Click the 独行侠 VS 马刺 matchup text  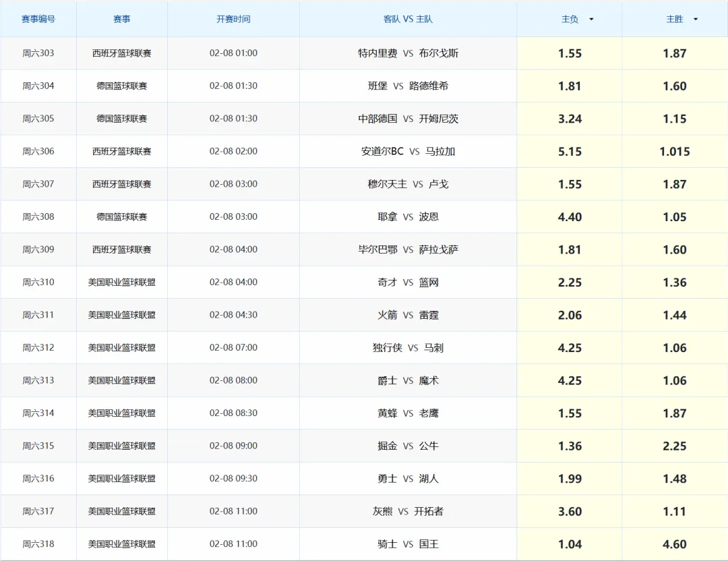tap(408, 347)
